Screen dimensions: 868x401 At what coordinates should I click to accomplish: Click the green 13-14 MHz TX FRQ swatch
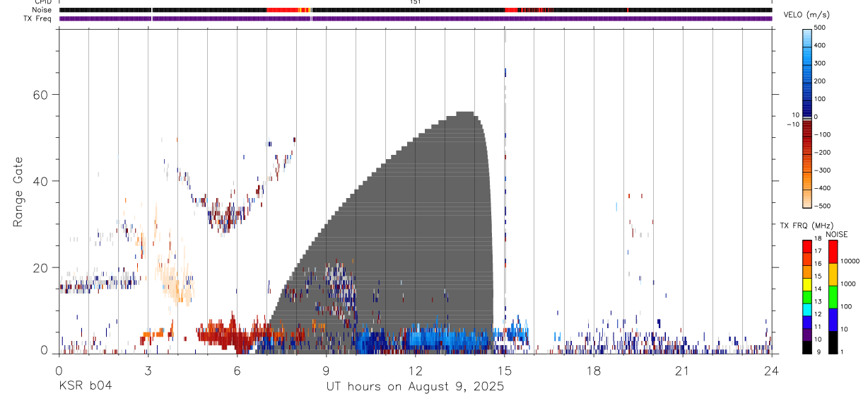(807, 297)
